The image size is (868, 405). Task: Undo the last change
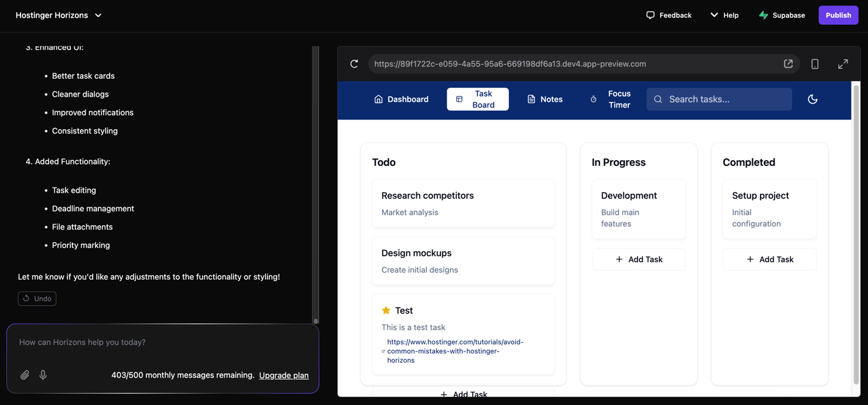36,298
